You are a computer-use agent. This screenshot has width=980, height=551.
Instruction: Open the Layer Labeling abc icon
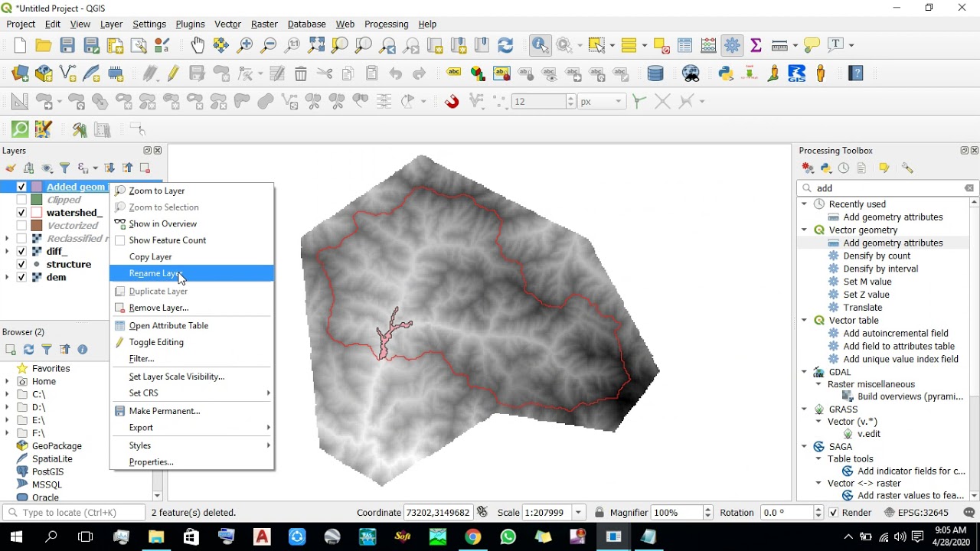coord(454,73)
